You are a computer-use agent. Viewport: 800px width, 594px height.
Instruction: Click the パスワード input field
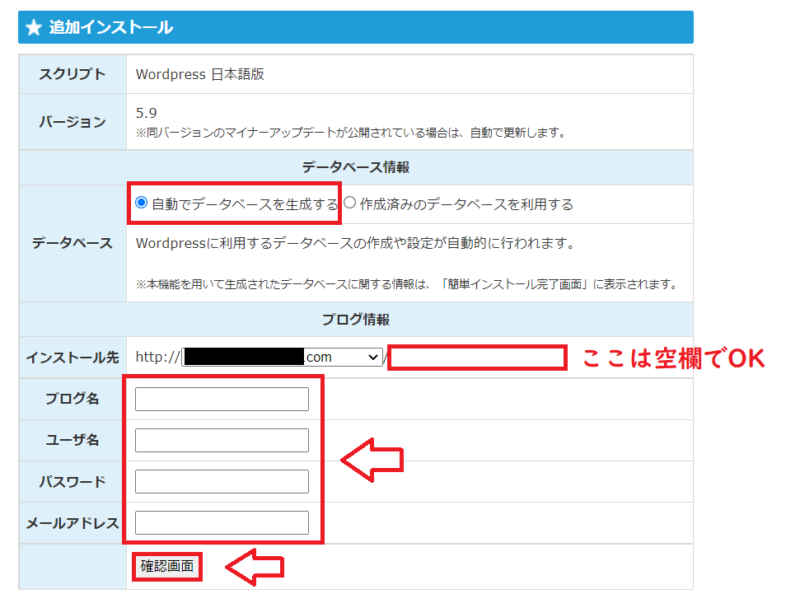(x=220, y=481)
